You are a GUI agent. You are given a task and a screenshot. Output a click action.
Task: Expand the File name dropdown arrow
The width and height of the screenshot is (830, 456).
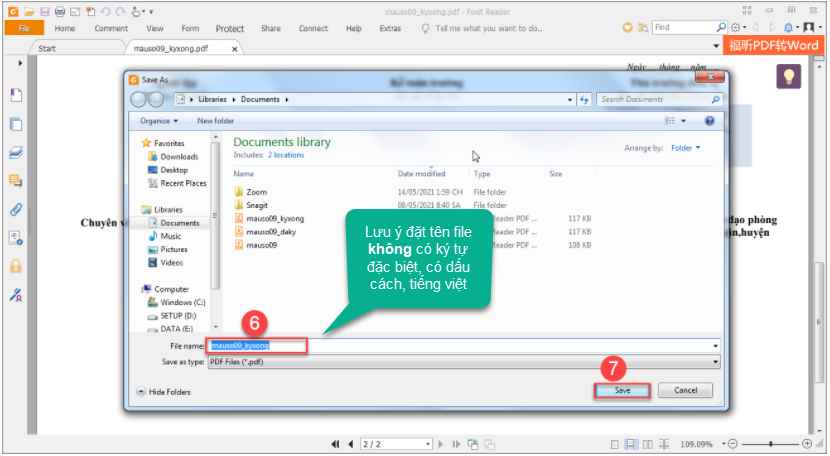pos(715,346)
